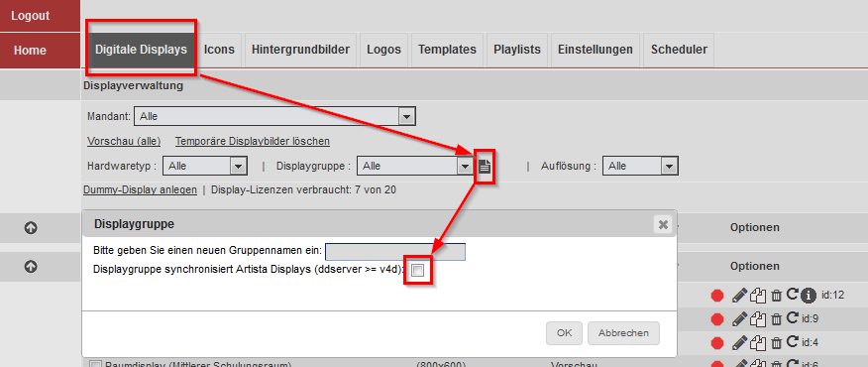This screenshot has width=868, height=367.
Task: Open the Scheduler tab
Action: pos(679,50)
